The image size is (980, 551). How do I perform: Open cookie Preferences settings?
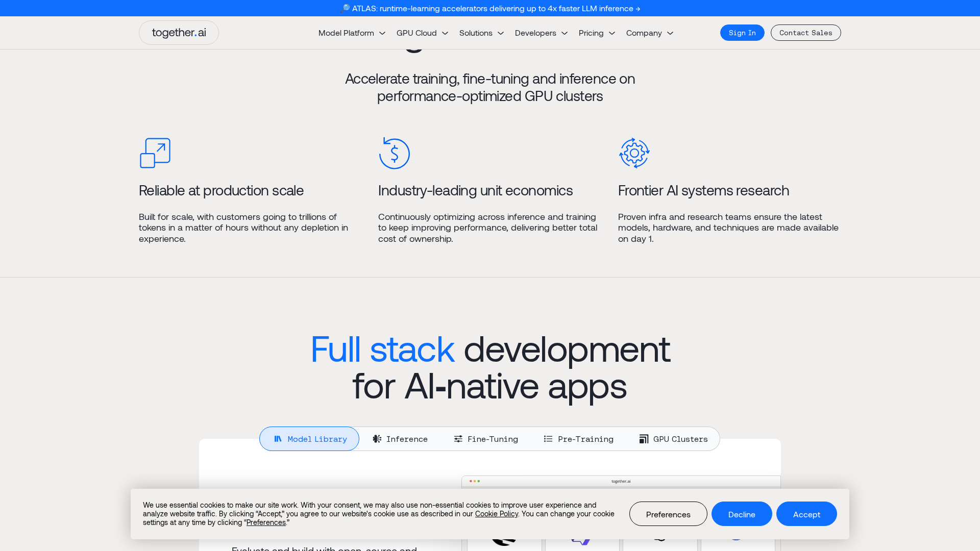(668, 514)
